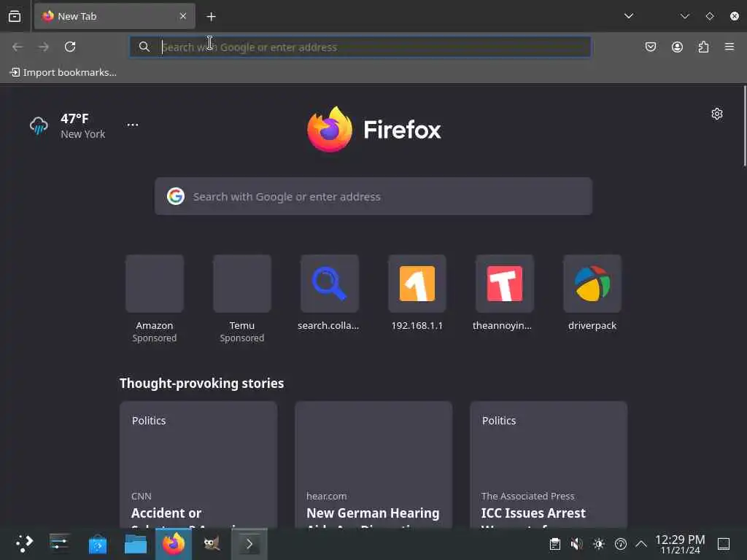Screen dimensions: 747x560
Task: Open driverpack shortcut tile
Action: tap(592, 293)
